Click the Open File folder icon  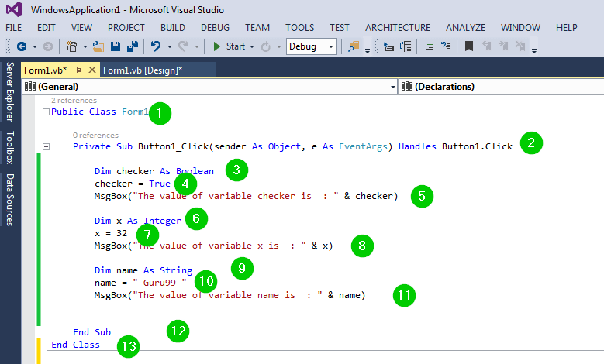(x=98, y=46)
